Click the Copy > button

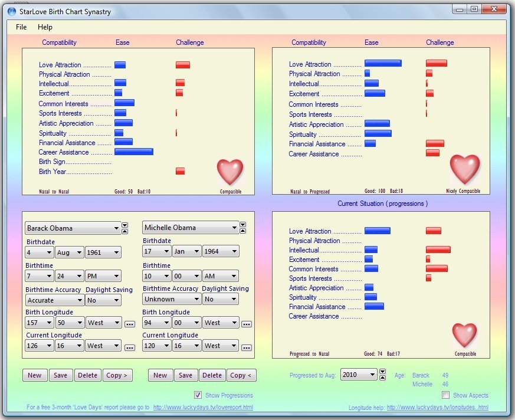coord(117,375)
